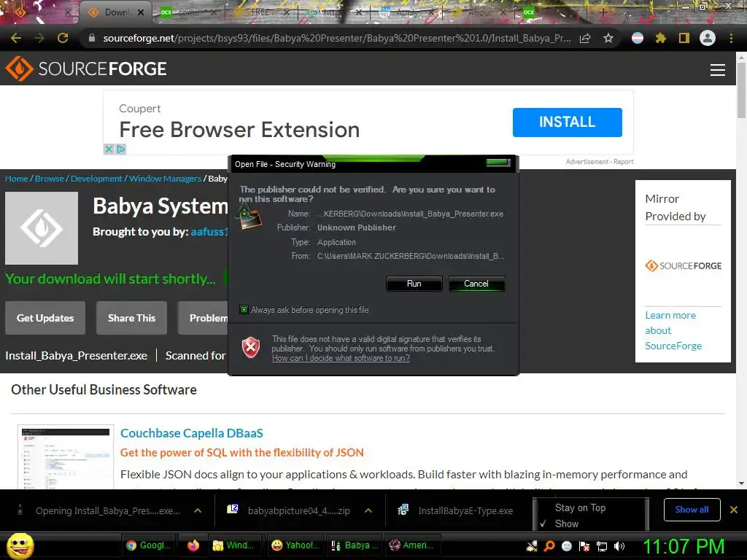747x560 pixels.
Task: Close the ad with the X icon
Action: coord(109,149)
